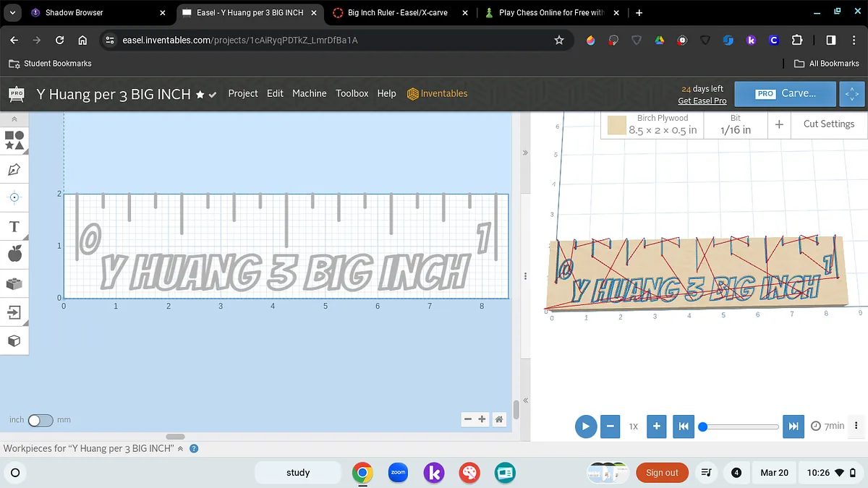Select the Shapes tool in left sidebar
The width and height of the screenshot is (868, 488).
point(14,140)
